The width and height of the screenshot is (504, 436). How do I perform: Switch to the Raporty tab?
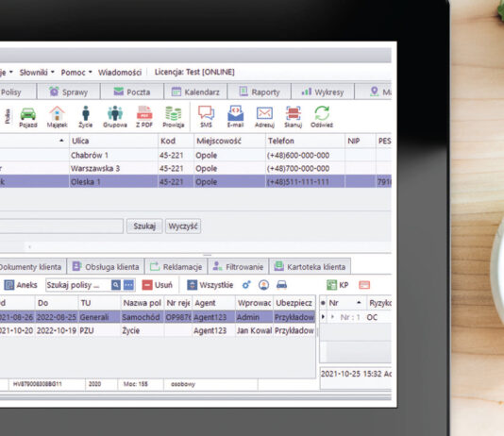pyautogui.click(x=260, y=92)
